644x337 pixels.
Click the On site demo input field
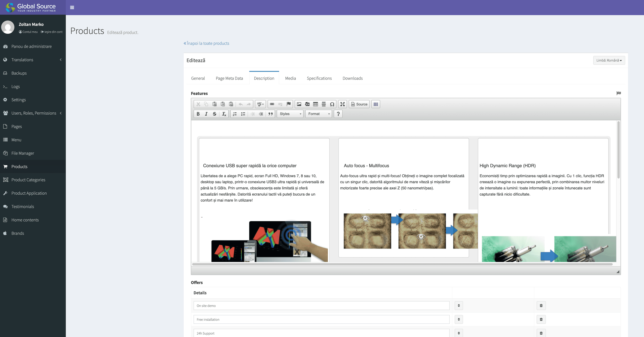pos(321,305)
